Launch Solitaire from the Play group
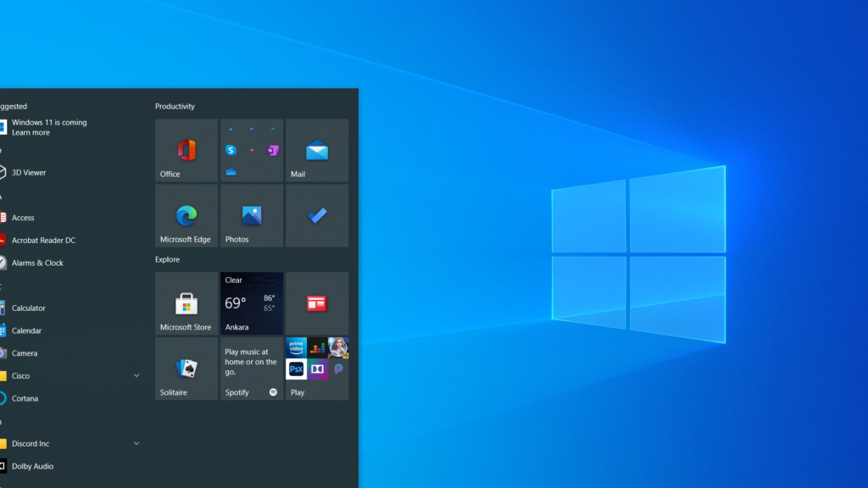The height and width of the screenshot is (488, 868). tap(186, 369)
